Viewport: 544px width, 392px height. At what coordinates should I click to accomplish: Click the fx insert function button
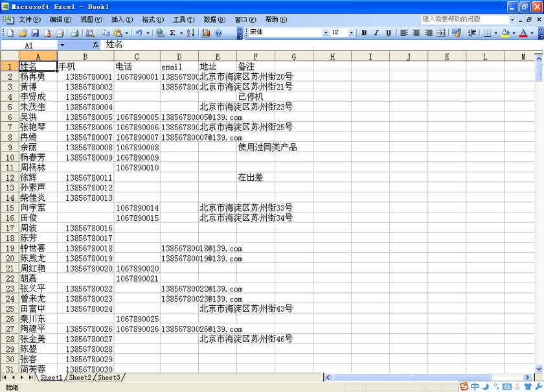pos(95,45)
